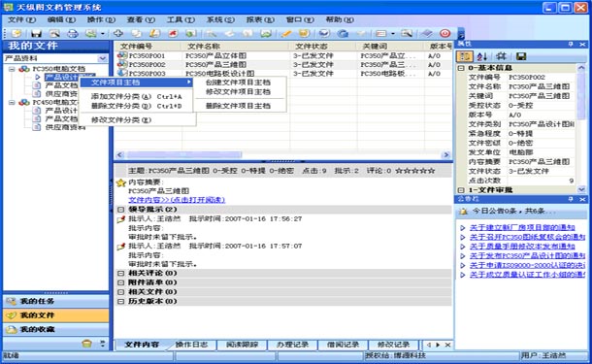Select categorized view button in properties panel
Image resolution: width=592 pixels, height=364 pixels.
[x=465, y=56]
